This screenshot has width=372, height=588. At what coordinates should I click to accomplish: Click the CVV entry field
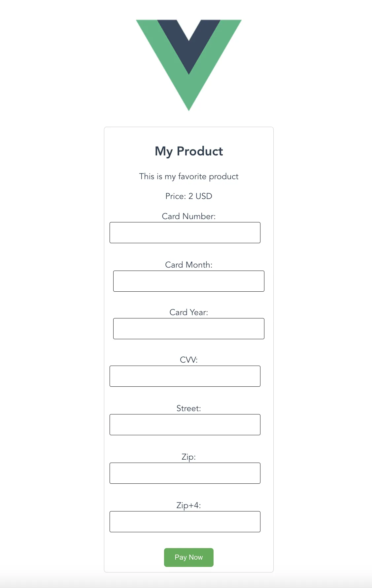[x=185, y=376]
